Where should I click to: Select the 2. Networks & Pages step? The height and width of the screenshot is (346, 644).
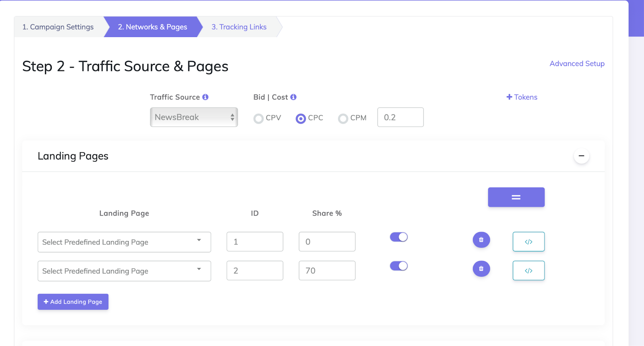coord(153,27)
